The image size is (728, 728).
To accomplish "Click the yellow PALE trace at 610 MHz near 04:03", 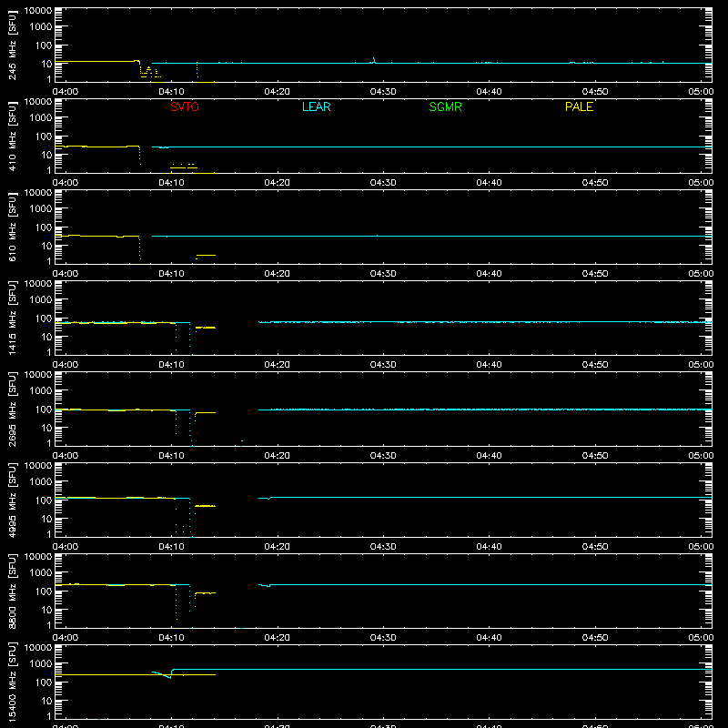I will coord(97,237).
